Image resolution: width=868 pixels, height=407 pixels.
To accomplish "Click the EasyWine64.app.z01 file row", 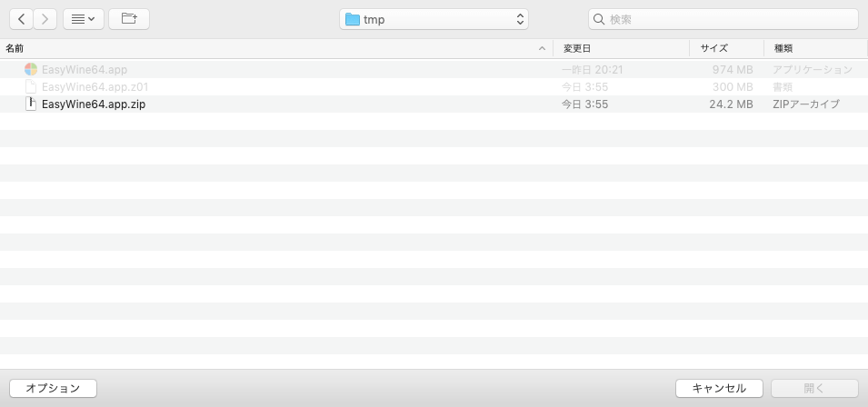I will [x=434, y=87].
